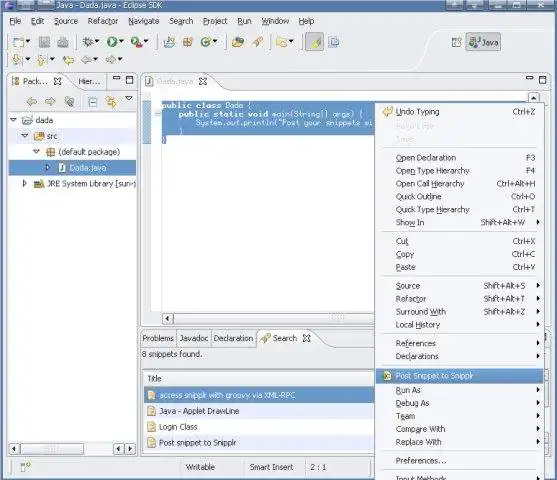The height and width of the screenshot is (480, 557).
Task: Open the Navigate menu
Action: (144, 21)
